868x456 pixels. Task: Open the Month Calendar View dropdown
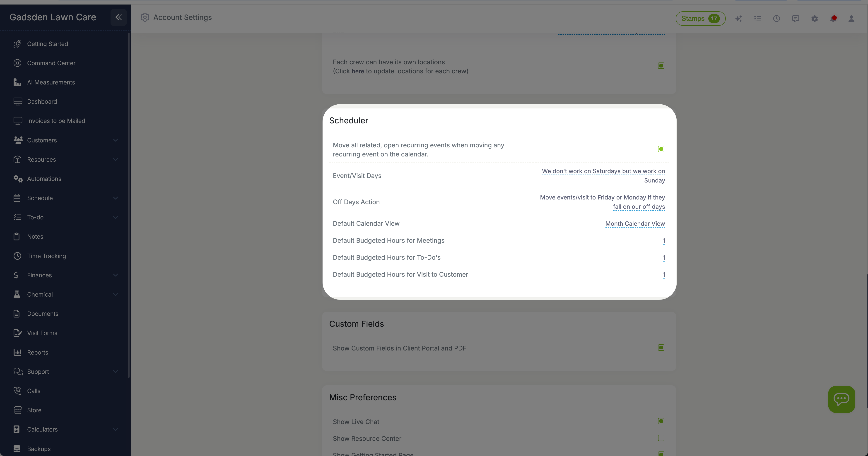click(635, 224)
